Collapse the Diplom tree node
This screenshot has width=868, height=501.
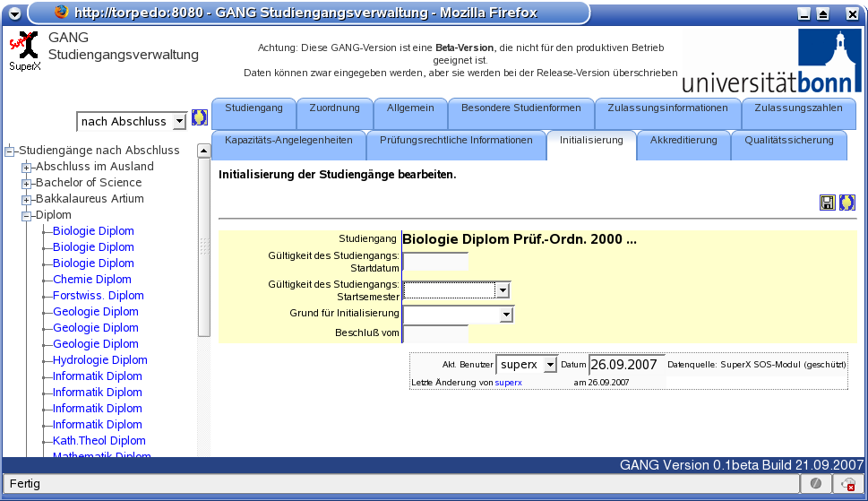(x=27, y=215)
